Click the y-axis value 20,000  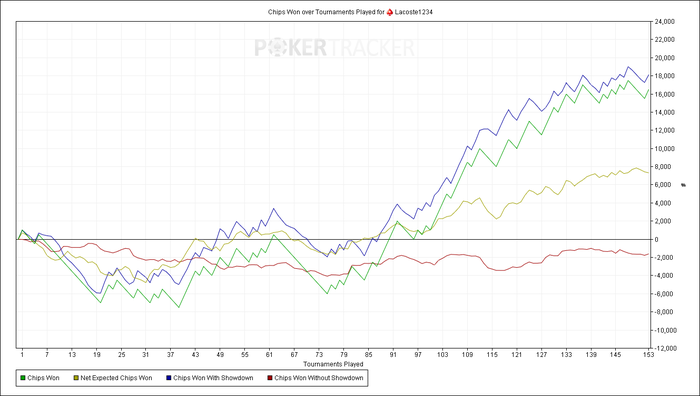665,58
